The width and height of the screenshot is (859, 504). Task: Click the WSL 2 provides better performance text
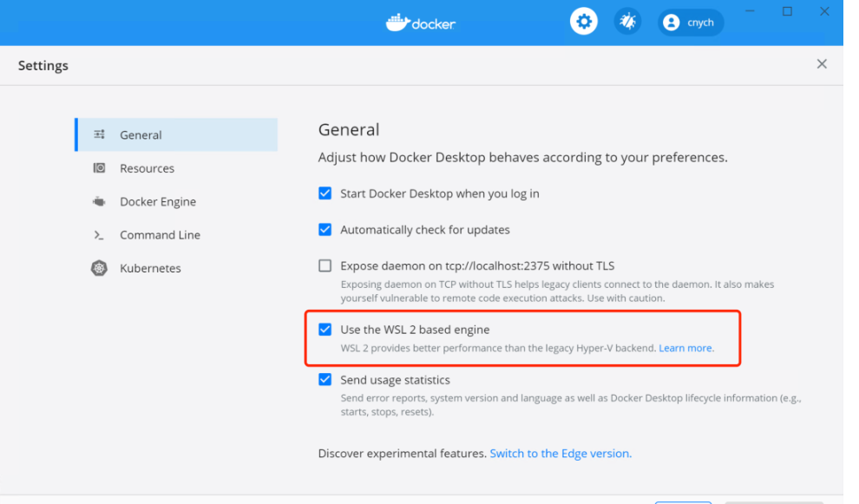499,348
